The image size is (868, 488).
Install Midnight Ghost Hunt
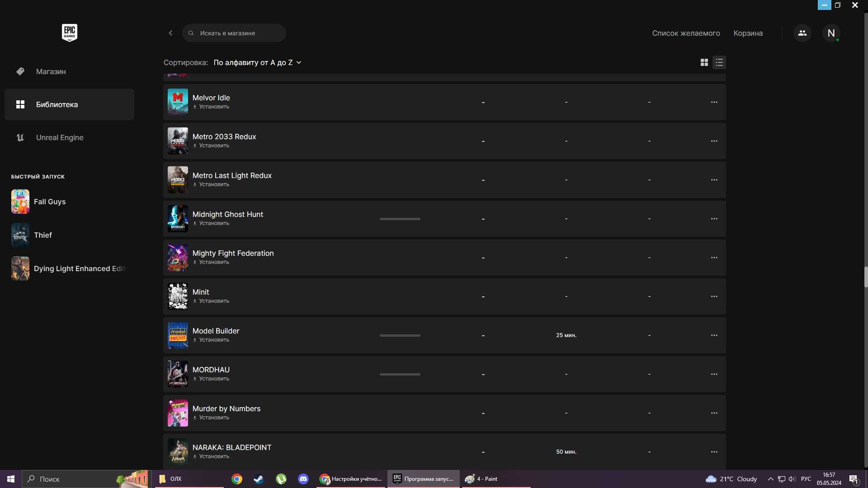point(211,224)
